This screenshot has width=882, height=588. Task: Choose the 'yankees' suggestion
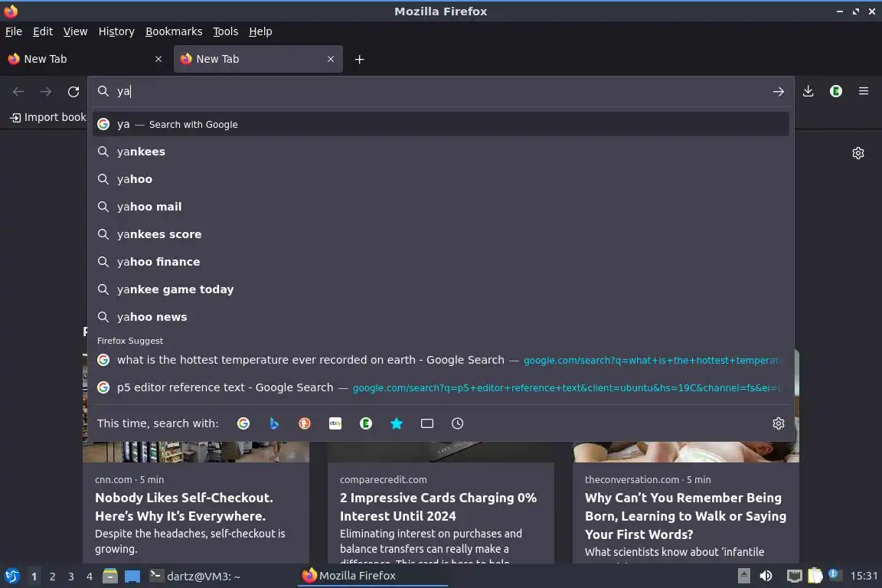click(440, 152)
